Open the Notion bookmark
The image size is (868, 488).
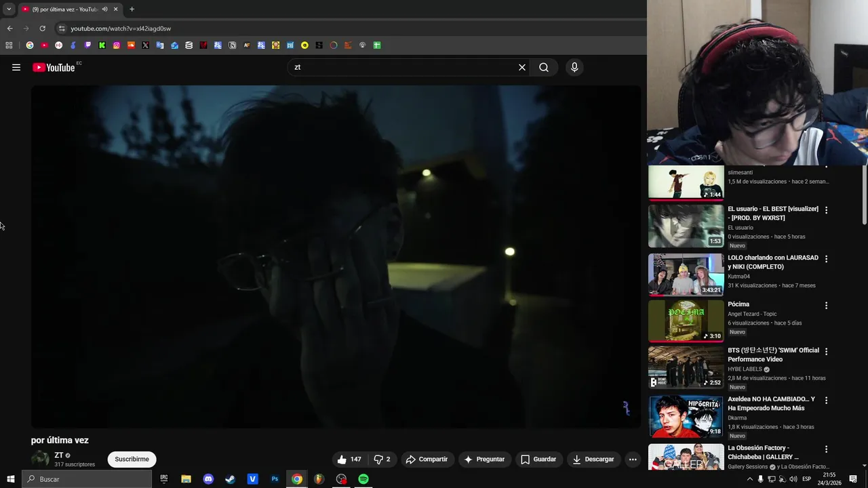click(x=232, y=45)
